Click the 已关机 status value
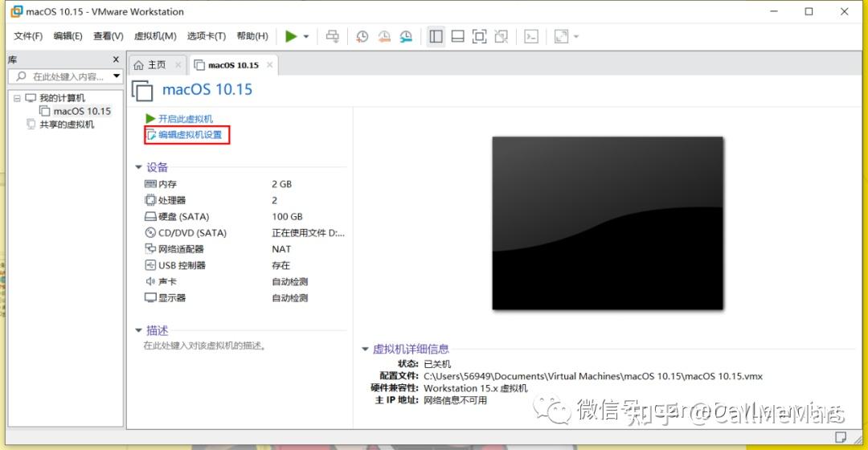The image size is (868, 450). [x=437, y=364]
